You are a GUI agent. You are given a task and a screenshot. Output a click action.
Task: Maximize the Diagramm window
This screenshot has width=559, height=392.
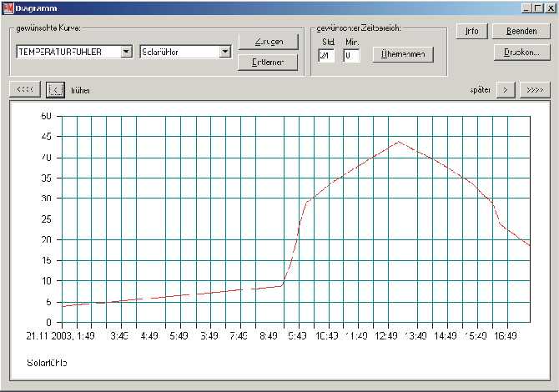538,8
